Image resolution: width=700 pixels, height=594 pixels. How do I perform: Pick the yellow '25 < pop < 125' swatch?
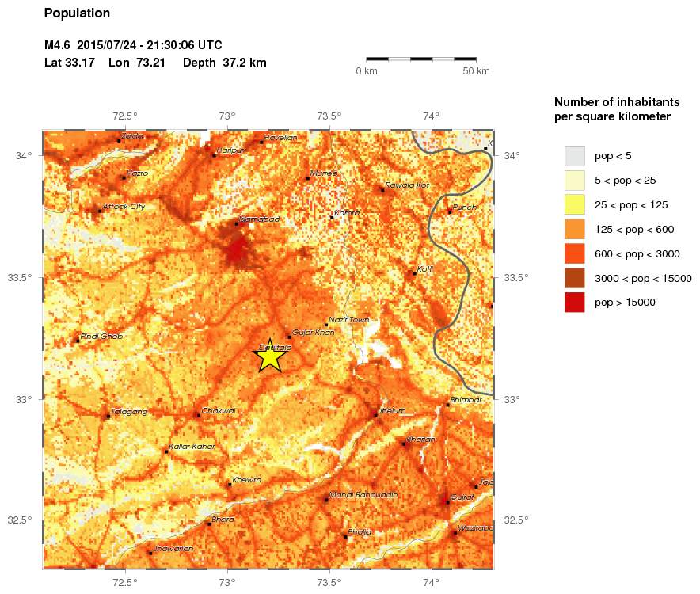tap(575, 205)
